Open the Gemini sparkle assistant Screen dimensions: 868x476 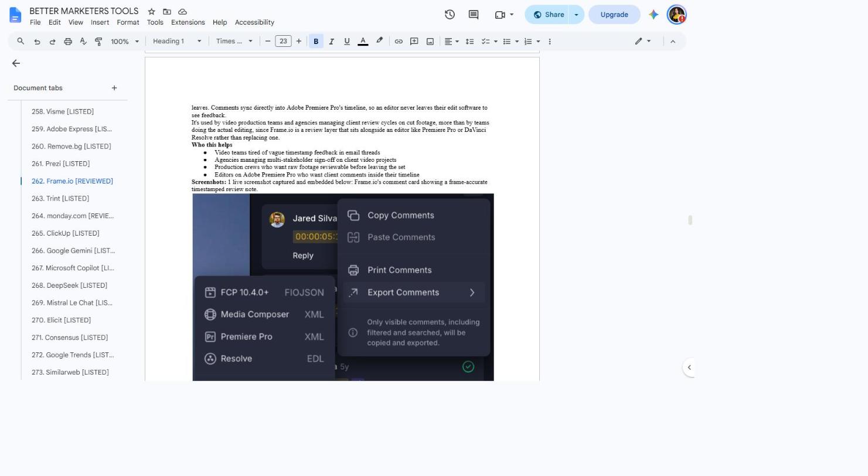[x=653, y=15]
